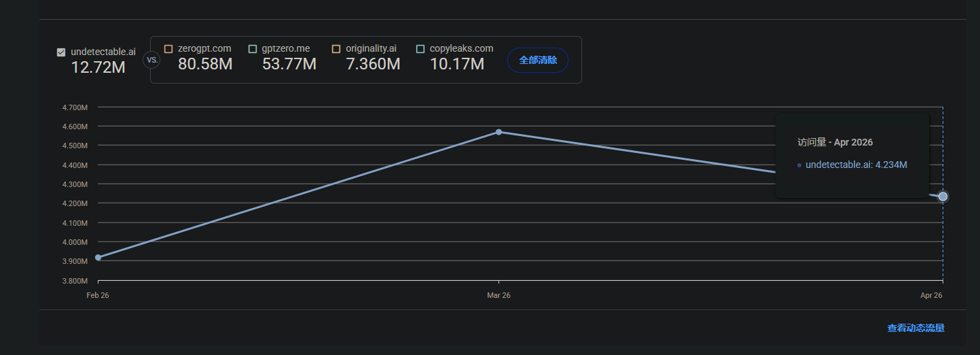Click the tooltip title 访问量 - Apr 2026

[x=835, y=142]
